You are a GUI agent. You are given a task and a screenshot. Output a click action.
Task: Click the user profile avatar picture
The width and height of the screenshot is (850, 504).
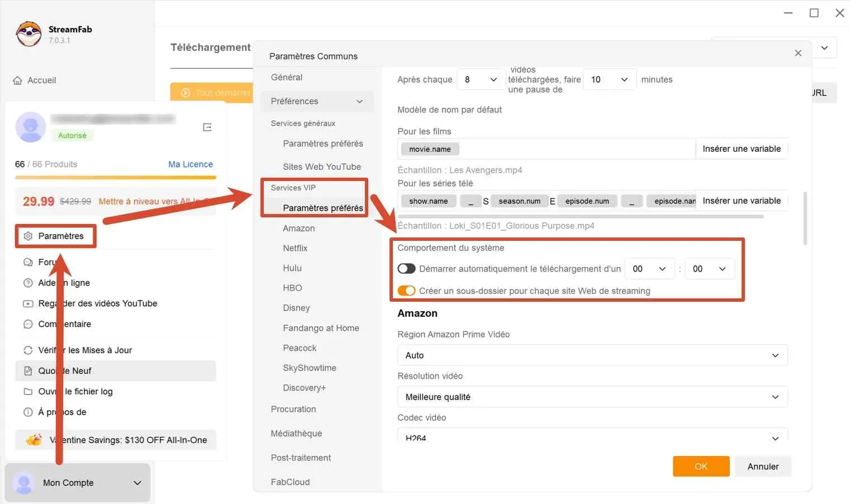(x=31, y=127)
